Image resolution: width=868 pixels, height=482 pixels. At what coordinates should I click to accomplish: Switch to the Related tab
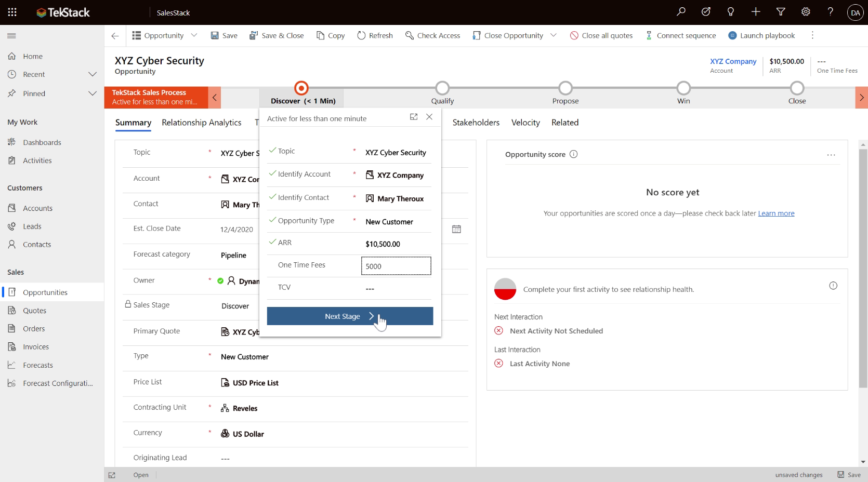point(565,123)
